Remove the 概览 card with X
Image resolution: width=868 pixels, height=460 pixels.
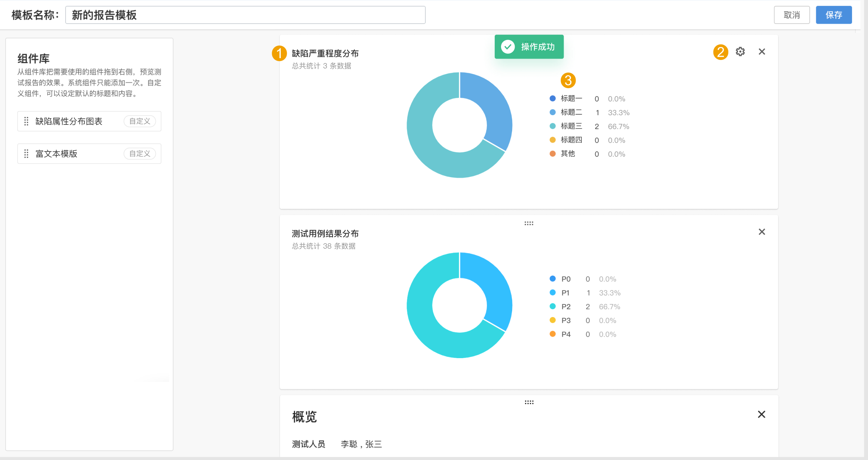point(761,414)
